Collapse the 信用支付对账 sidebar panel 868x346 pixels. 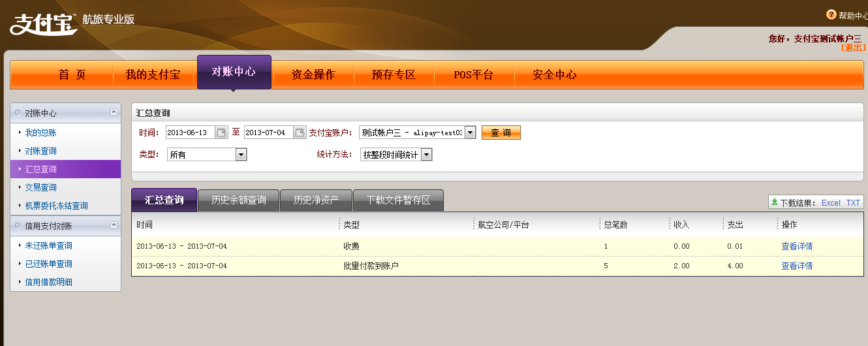(114, 225)
